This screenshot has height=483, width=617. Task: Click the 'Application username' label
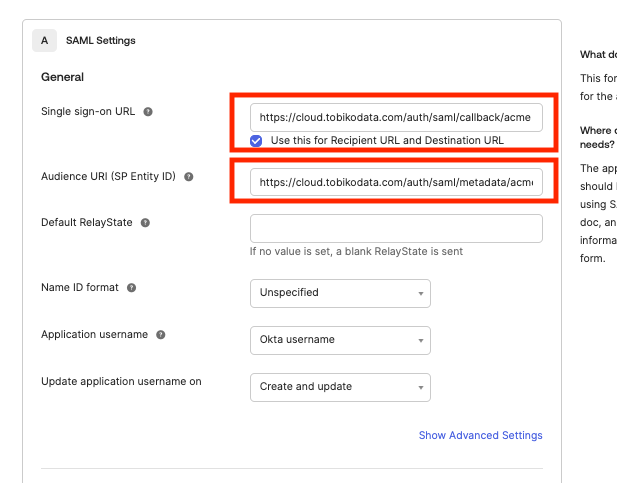94,334
